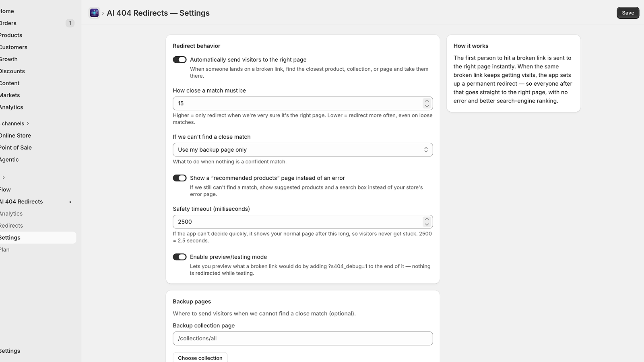Click the 'Backup collection page' label
The width and height of the screenshot is (644, 362).
pos(204,326)
